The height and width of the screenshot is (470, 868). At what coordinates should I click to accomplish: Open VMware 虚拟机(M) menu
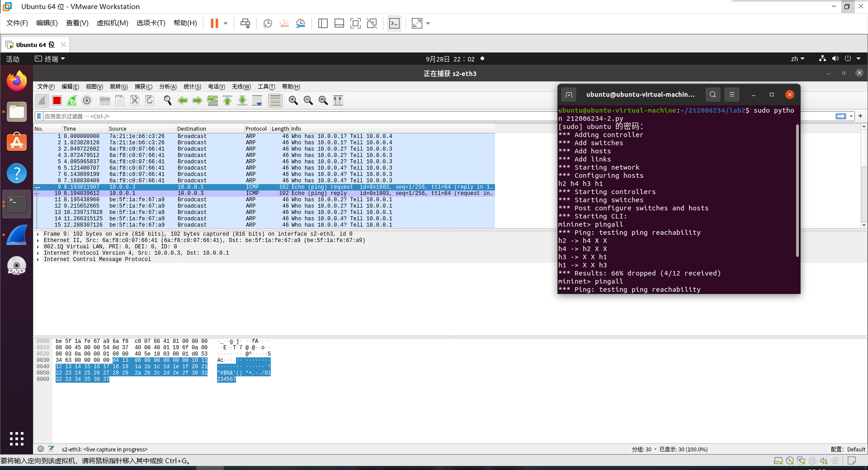click(x=112, y=23)
